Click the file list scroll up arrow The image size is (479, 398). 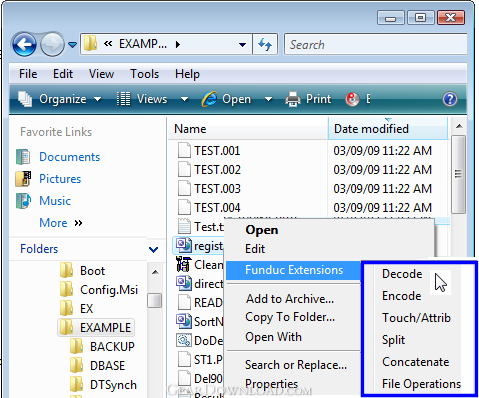(x=459, y=126)
